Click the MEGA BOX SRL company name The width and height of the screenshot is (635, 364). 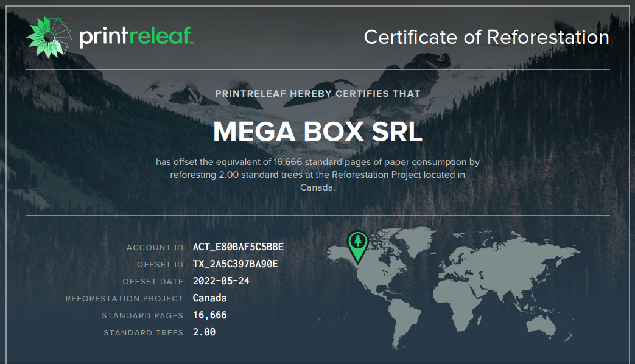point(317,132)
